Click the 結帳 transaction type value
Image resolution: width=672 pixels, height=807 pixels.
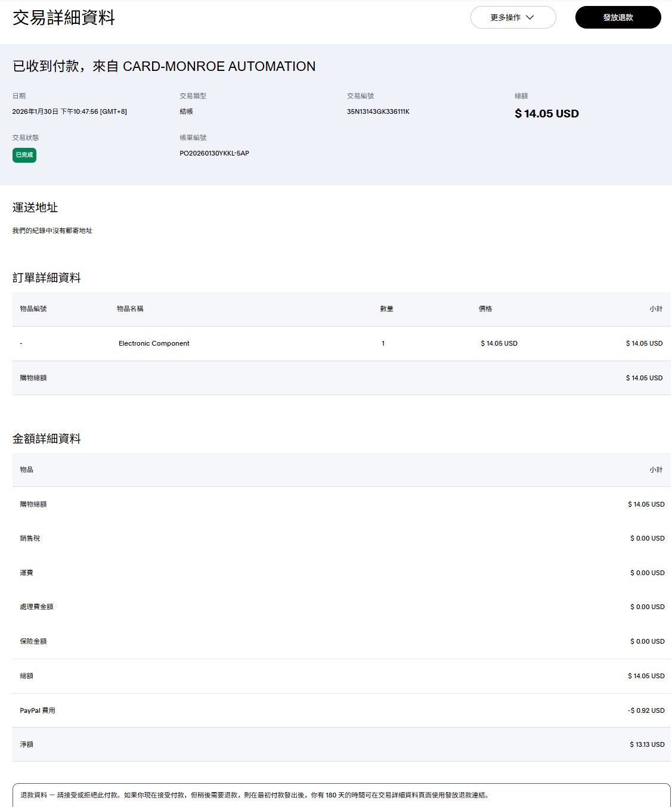click(186, 111)
